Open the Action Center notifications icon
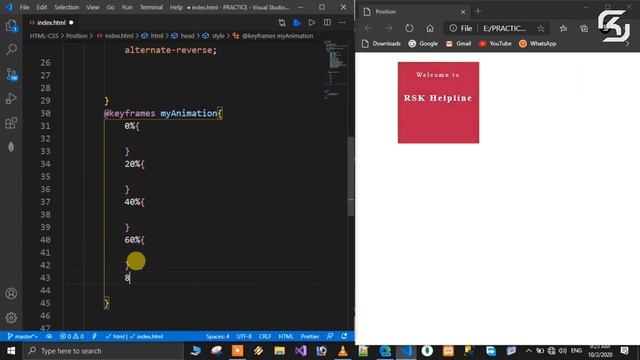 point(625,351)
